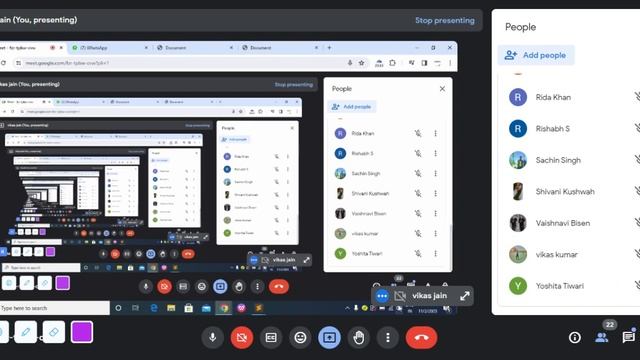640x360 pixels.
Task: Bookmark the page with star icon
Action: [361, 63]
